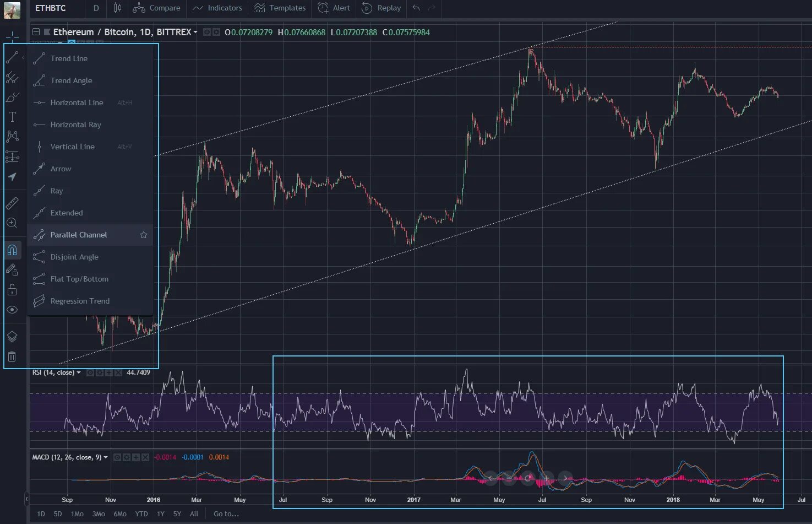Viewport: 812px width, 524px height.
Task: Toggle stay in drawing mode
Action: 12,270
